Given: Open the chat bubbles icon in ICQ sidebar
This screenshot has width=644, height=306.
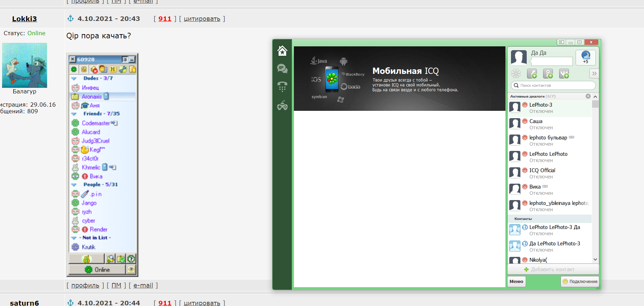Looking at the screenshot, I should [282, 69].
